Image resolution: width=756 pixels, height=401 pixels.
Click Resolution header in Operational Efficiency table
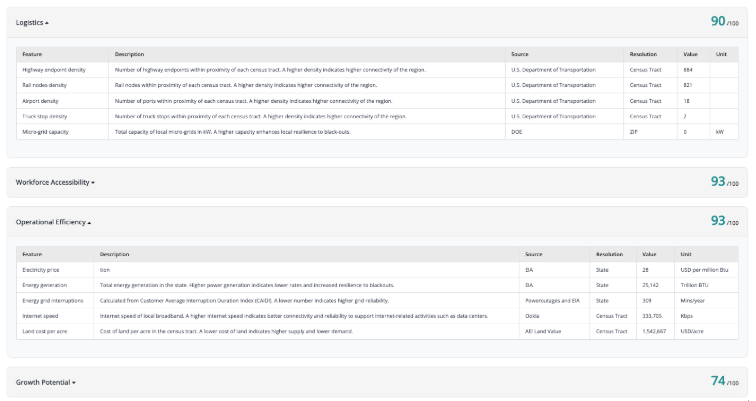click(x=609, y=254)
